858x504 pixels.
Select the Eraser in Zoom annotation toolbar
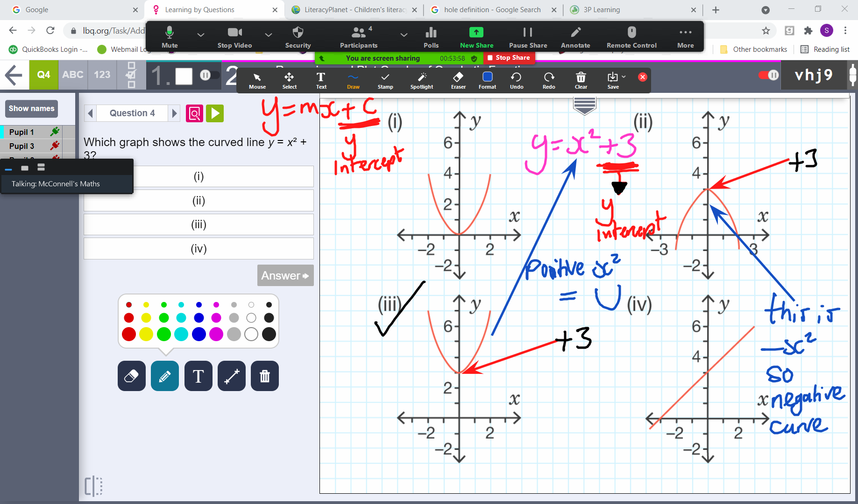[458, 80]
